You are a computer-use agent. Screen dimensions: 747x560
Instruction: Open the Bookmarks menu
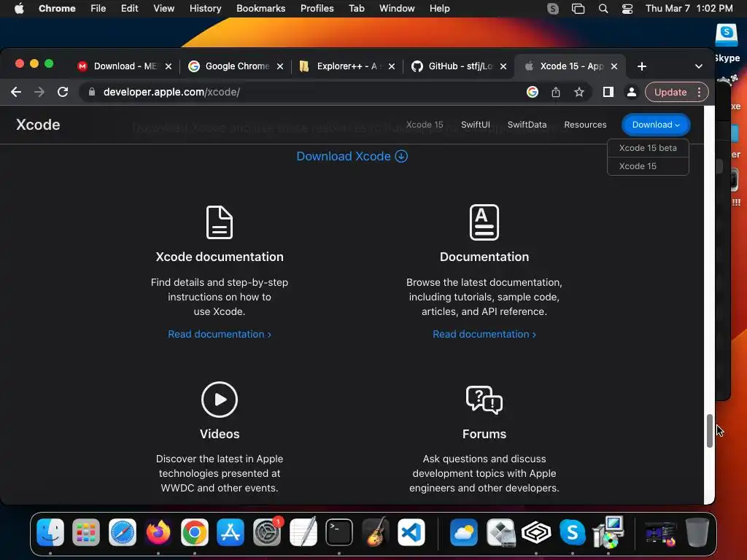click(x=260, y=9)
